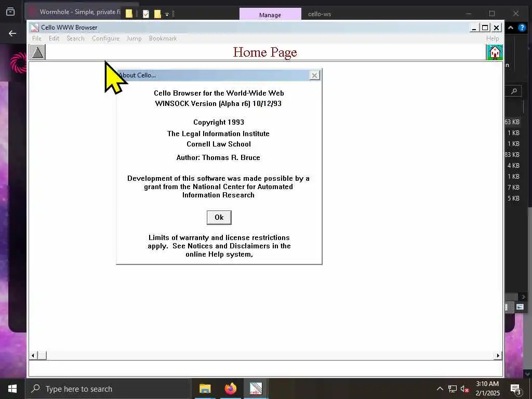This screenshot has height=399, width=532.
Task: Switch Explorer to large icons view
Action: tap(520, 307)
